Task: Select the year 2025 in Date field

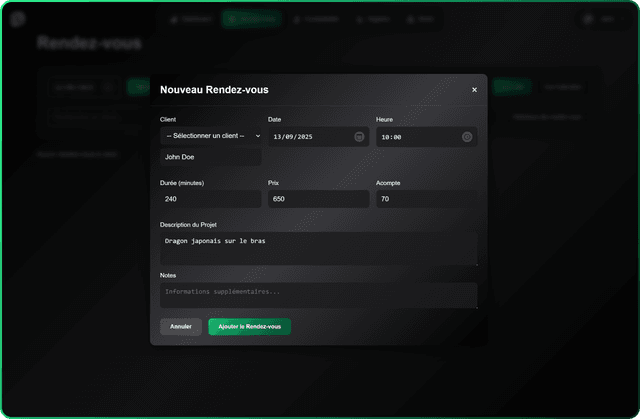Action: (x=302, y=137)
